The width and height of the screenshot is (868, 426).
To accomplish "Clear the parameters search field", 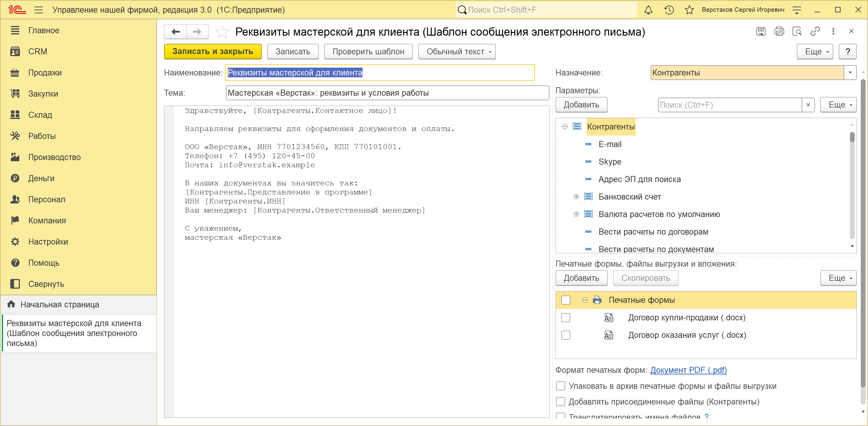I will click(808, 105).
